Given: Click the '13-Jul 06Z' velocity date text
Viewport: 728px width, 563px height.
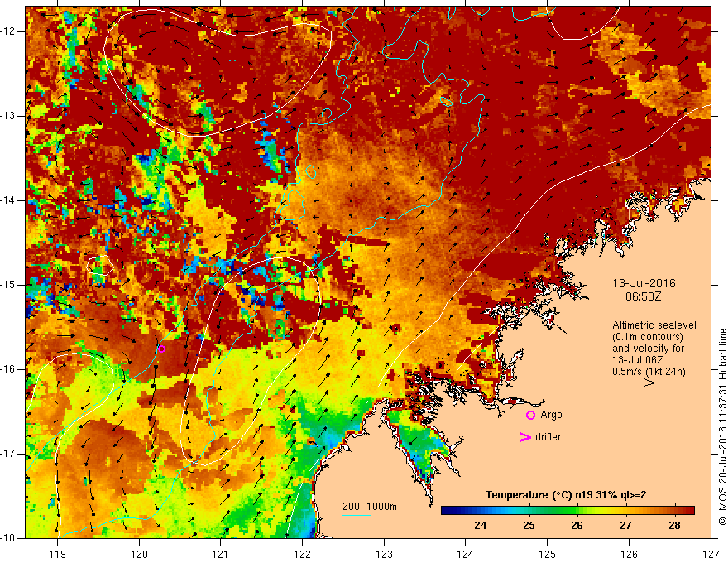Looking at the screenshot, I should [x=639, y=360].
